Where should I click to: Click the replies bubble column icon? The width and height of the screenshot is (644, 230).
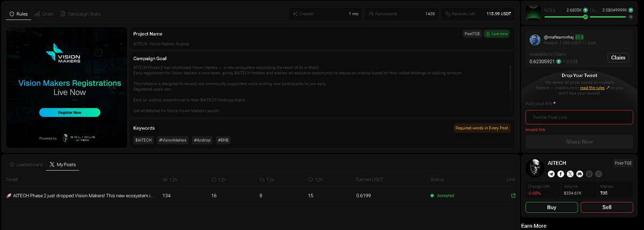tap(214, 180)
